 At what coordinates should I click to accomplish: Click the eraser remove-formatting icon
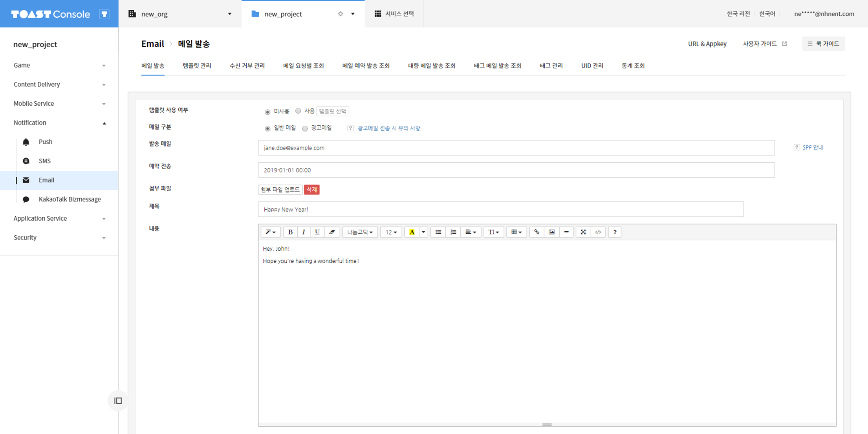[x=332, y=232]
